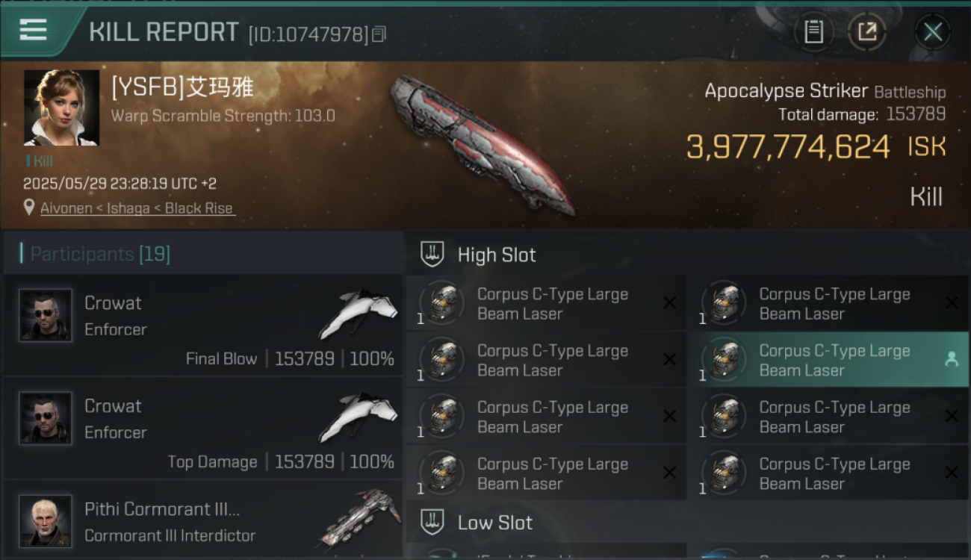This screenshot has height=560, width=971.
Task: Open the Aivonen < Ishaga < Black Rise link
Action: pyautogui.click(x=137, y=208)
